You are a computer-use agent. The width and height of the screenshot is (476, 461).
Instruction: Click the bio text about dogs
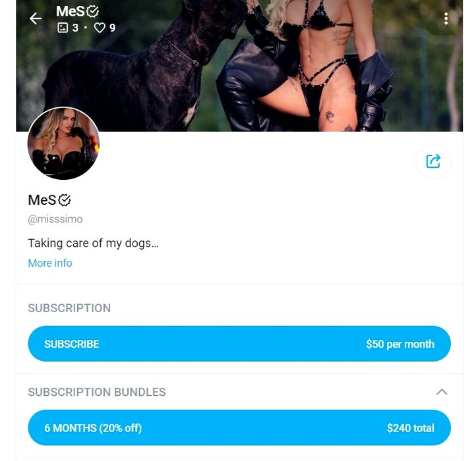93,243
